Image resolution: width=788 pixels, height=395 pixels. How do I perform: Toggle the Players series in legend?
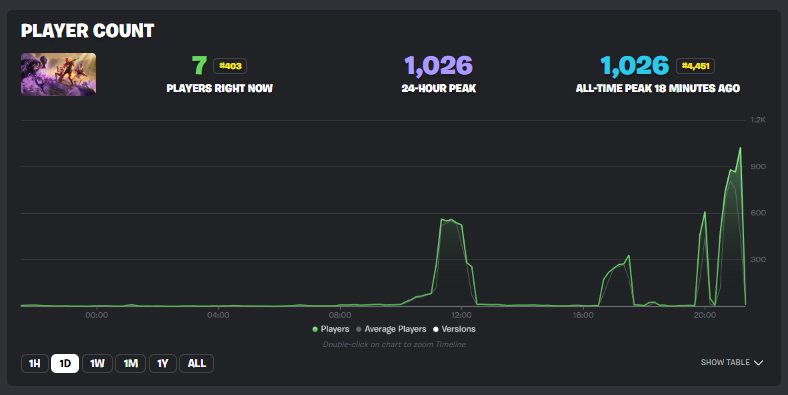pos(331,329)
